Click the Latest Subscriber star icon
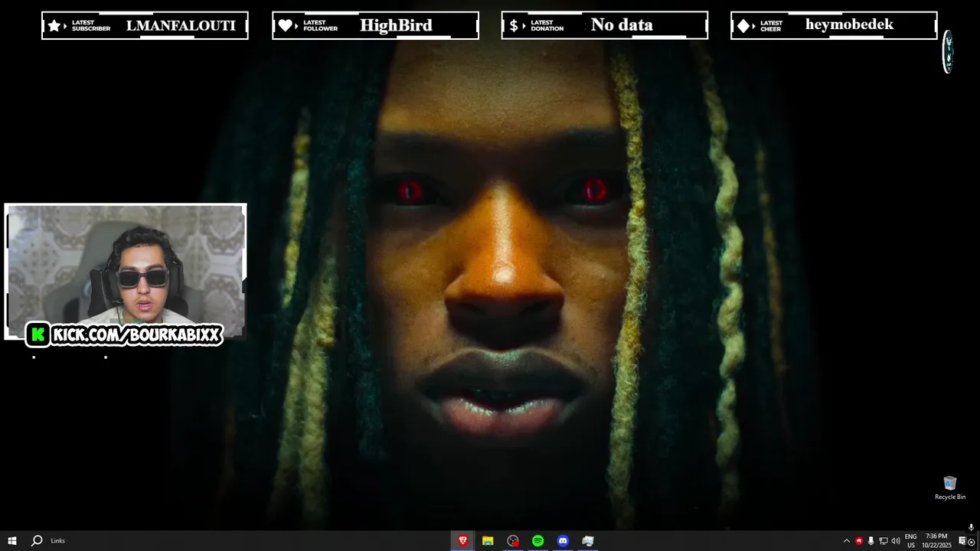This screenshot has height=551, width=980. (x=54, y=25)
